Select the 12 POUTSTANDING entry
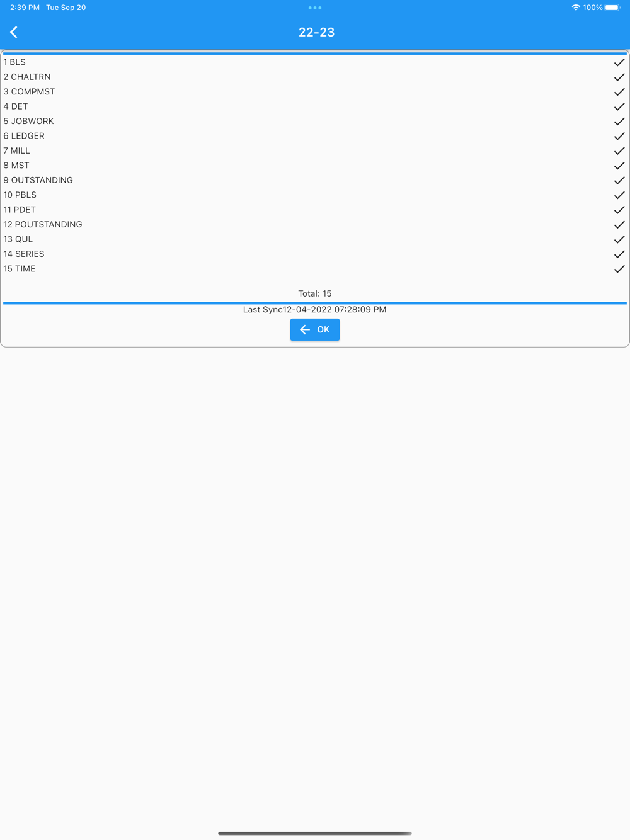The width and height of the screenshot is (630, 840). pyautogui.click(x=315, y=224)
